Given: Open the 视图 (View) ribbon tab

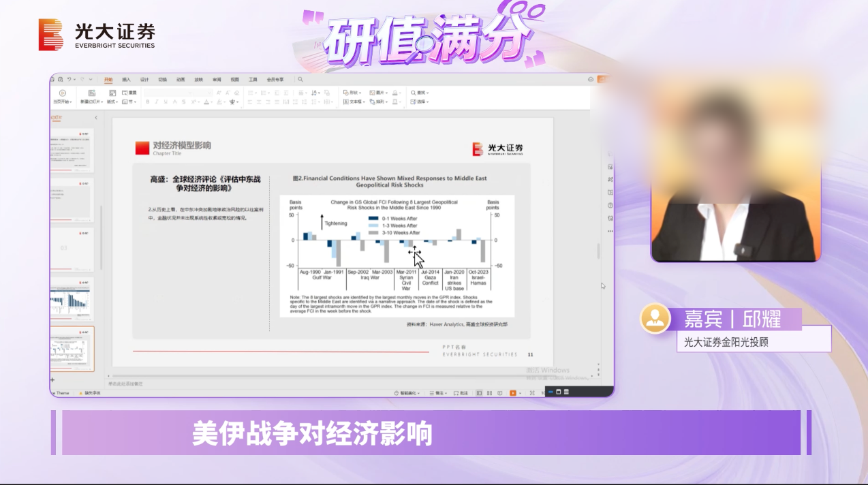Looking at the screenshot, I should click(x=234, y=79).
